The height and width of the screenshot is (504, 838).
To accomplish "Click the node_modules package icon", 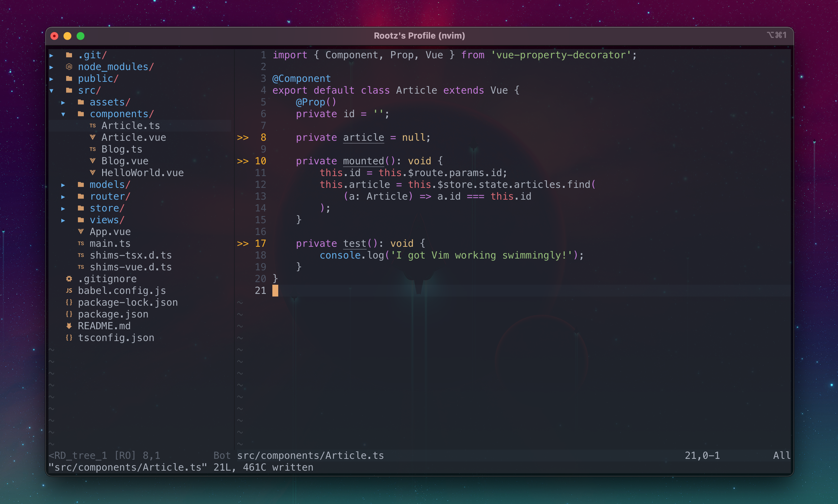I will pyautogui.click(x=69, y=66).
